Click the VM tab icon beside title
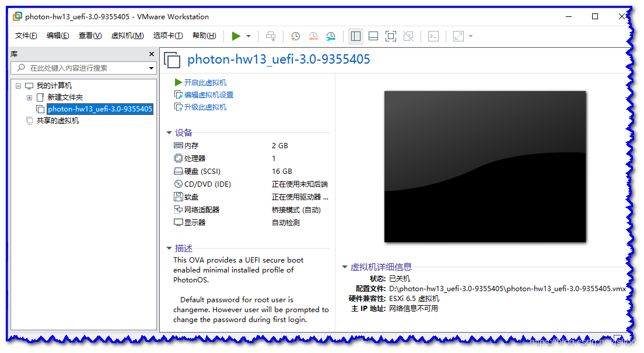 pyautogui.click(x=172, y=60)
